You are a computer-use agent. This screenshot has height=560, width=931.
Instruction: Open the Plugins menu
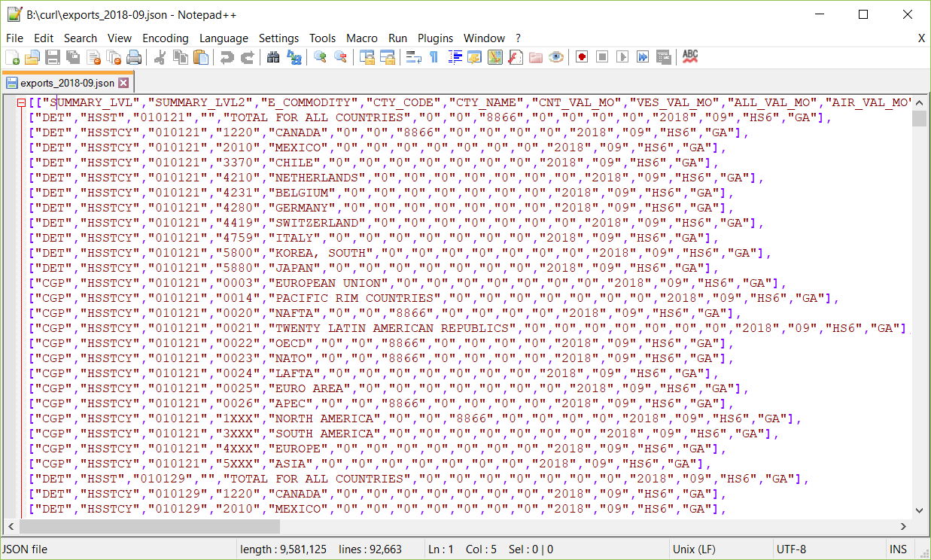[435, 38]
